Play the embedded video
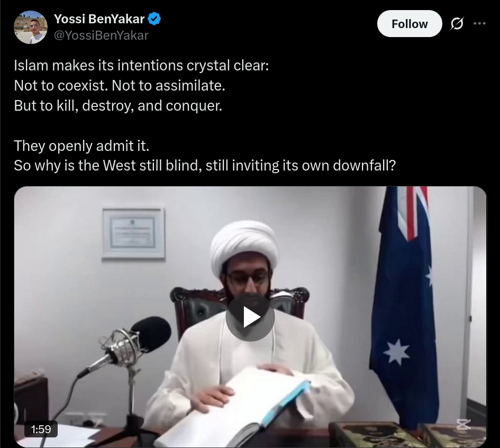 pos(250,317)
